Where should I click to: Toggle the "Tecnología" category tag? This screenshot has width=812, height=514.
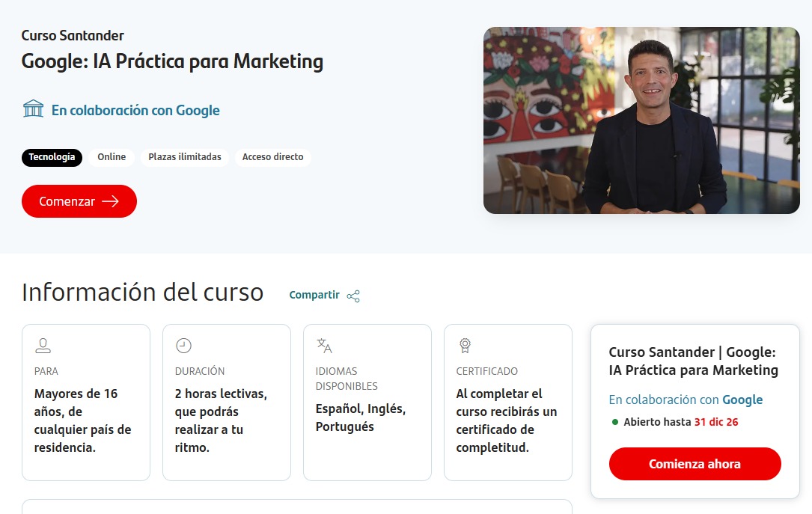(52, 157)
